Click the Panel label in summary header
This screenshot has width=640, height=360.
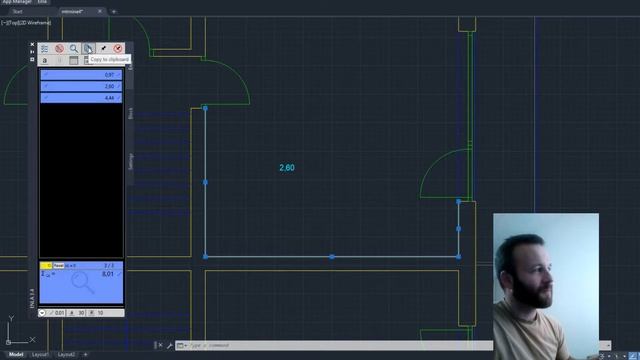59,266
